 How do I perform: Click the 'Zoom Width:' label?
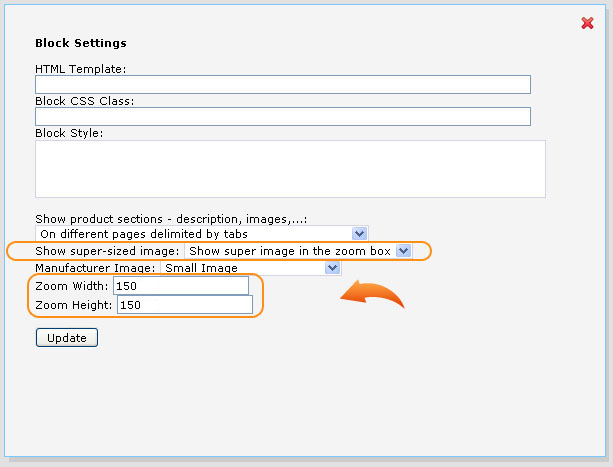coord(72,286)
